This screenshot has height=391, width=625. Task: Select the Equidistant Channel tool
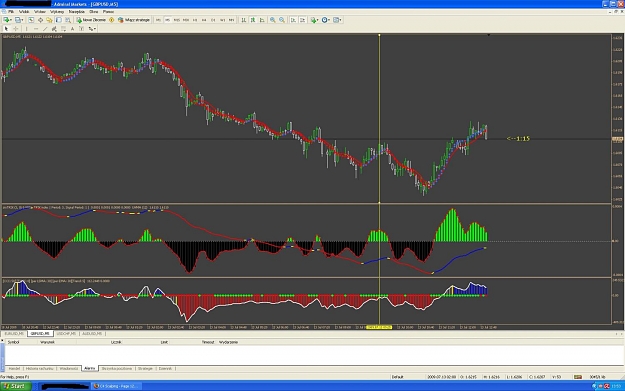click(54, 29)
